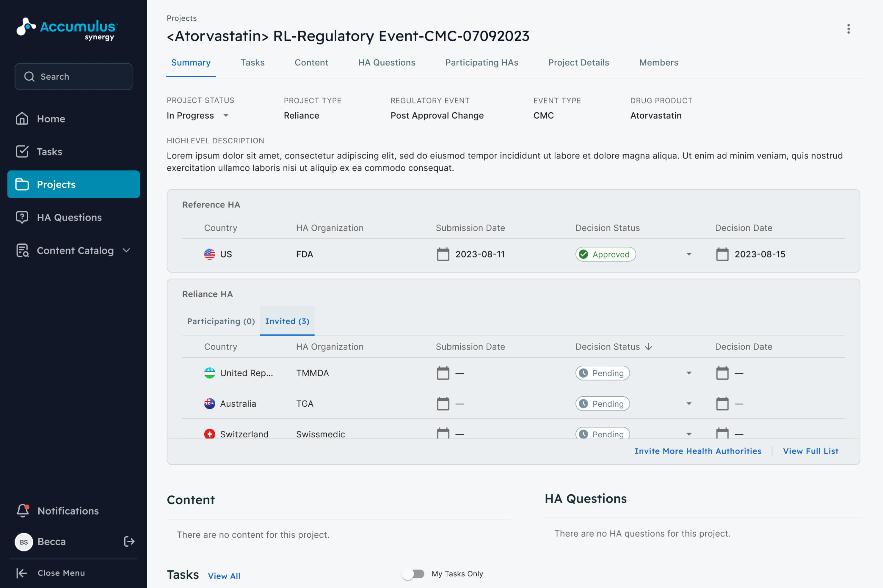Open the HA Questions sidebar icon
The width and height of the screenshot is (883, 588).
point(22,217)
